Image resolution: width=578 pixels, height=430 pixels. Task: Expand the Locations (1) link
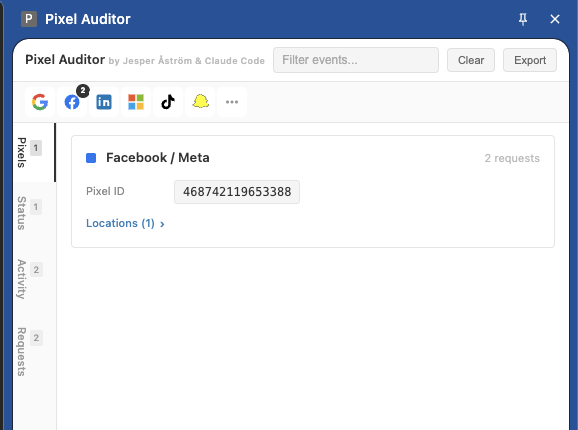[125, 223]
